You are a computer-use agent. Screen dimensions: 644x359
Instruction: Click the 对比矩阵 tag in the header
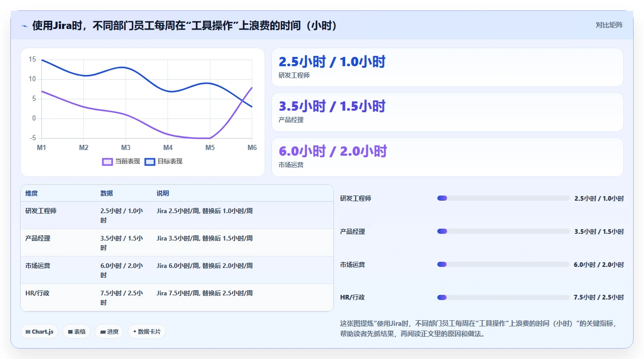609,25
